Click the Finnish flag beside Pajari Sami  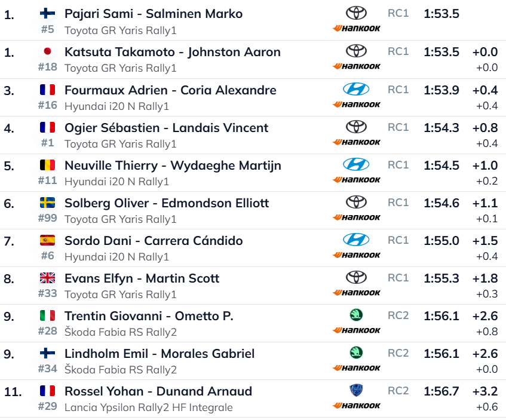pyautogui.click(x=47, y=14)
